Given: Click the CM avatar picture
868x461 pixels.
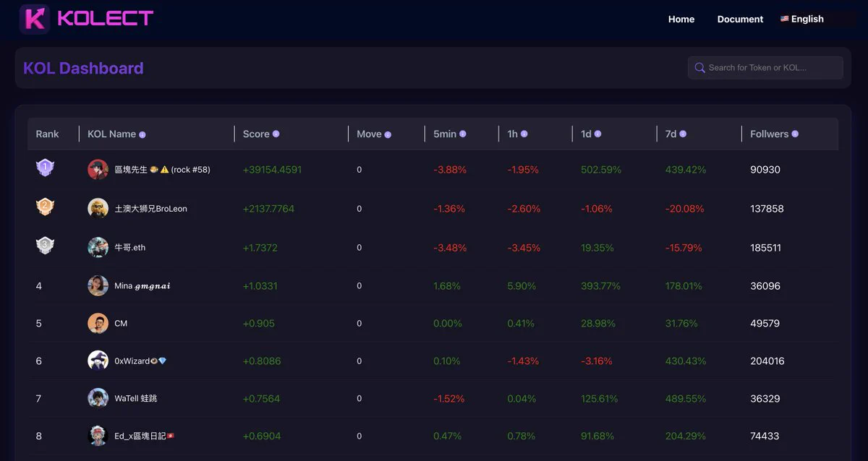Looking at the screenshot, I should pos(98,323).
